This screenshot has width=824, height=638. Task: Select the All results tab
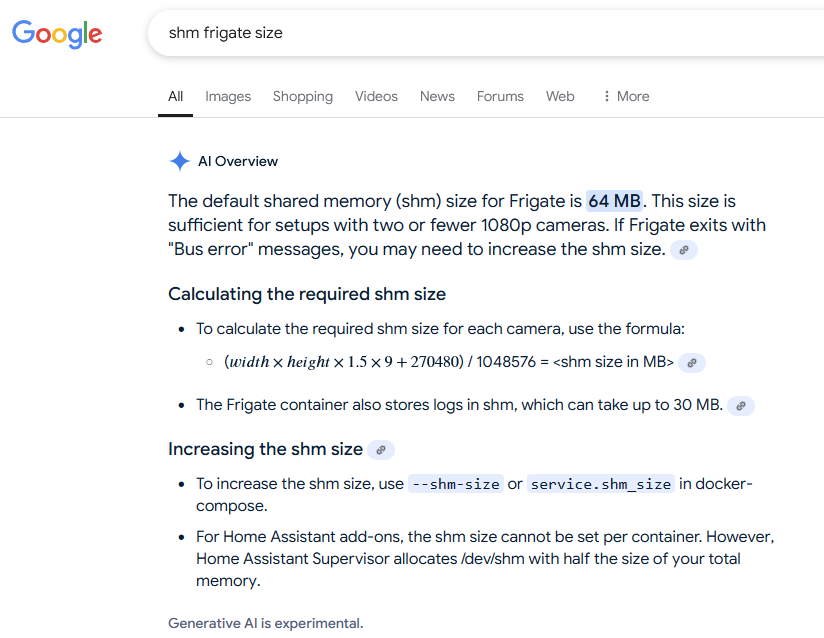(x=176, y=96)
